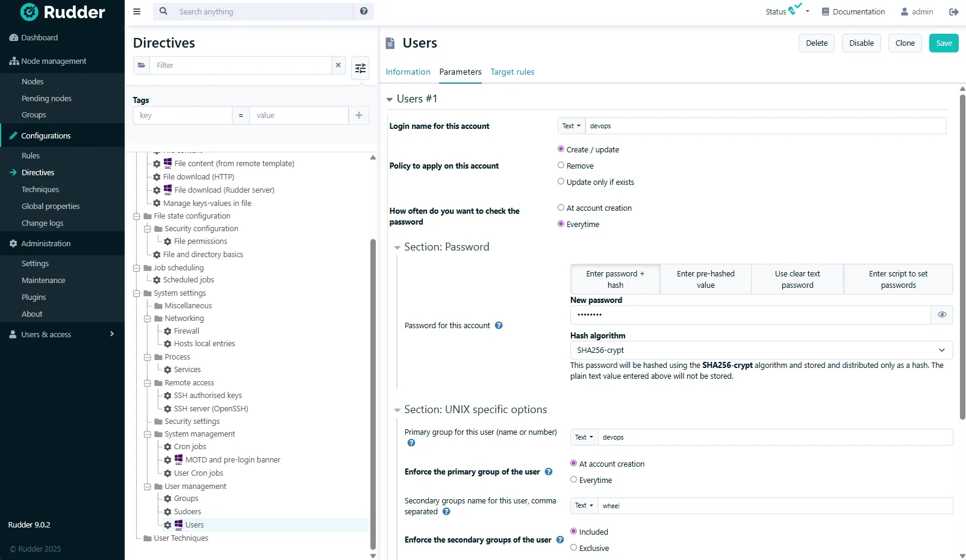966x560 pixels.
Task: Clear the directive filter with X icon
Action: tap(338, 65)
